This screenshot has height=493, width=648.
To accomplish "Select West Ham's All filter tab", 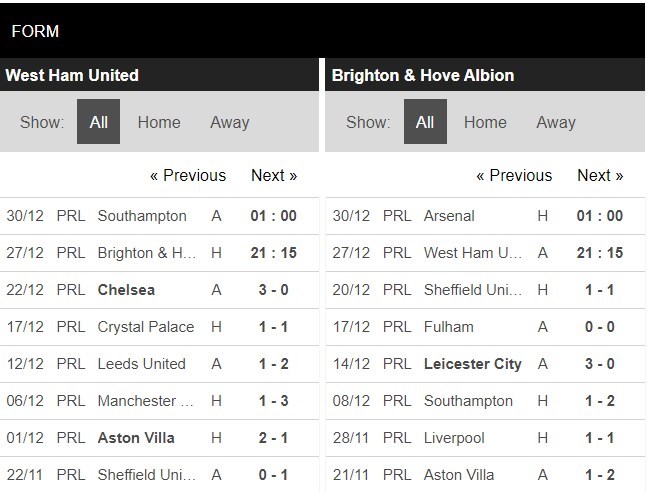I will tap(98, 122).
